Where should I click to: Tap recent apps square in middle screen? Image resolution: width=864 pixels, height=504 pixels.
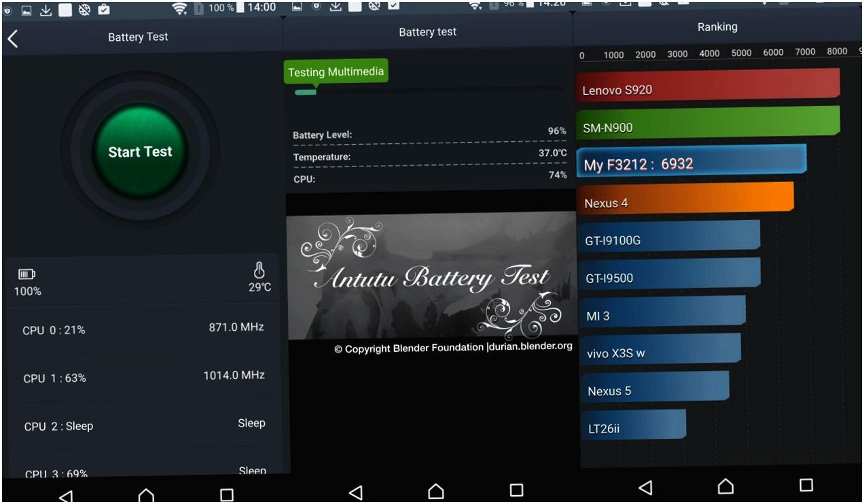point(517,490)
